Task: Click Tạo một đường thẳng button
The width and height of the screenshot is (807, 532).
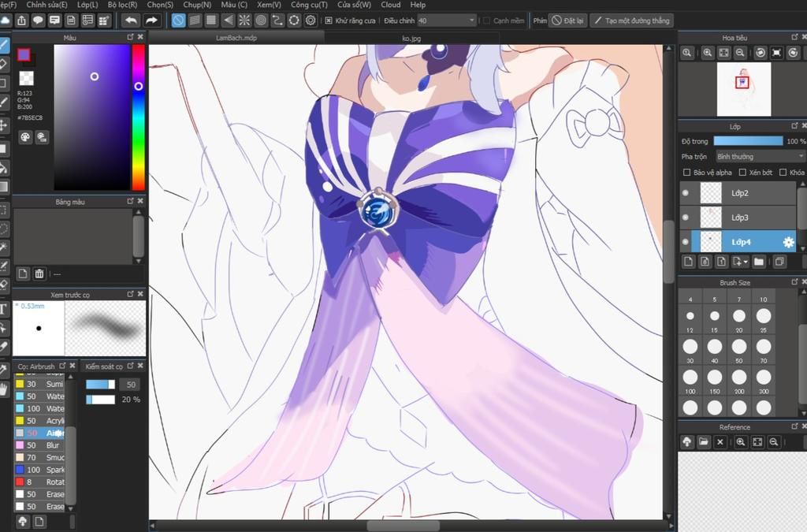Action: 631,20
